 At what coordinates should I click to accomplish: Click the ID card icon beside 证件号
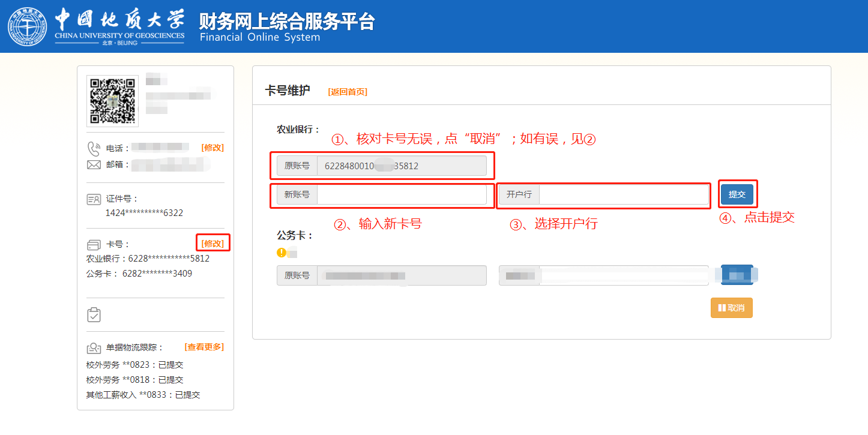pyautogui.click(x=94, y=199)
